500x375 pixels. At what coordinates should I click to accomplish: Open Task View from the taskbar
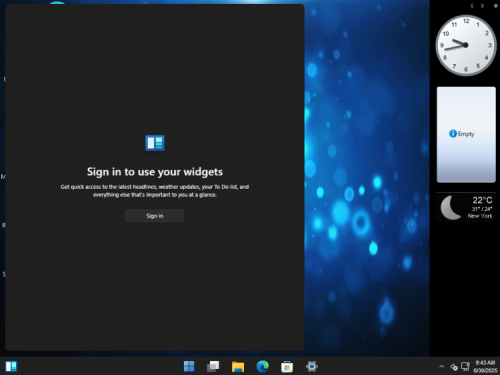coord(213,366)
